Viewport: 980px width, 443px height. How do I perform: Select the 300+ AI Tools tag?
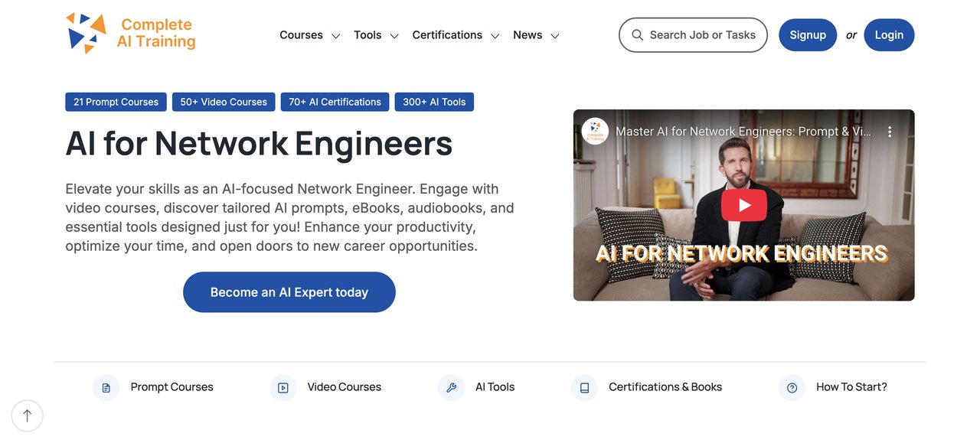click(434, 102)
